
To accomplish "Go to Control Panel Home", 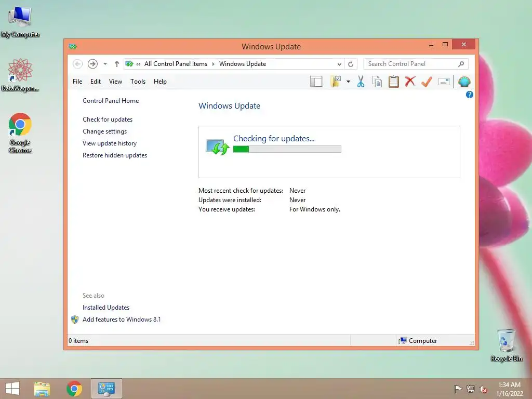I will click(111, 101).
